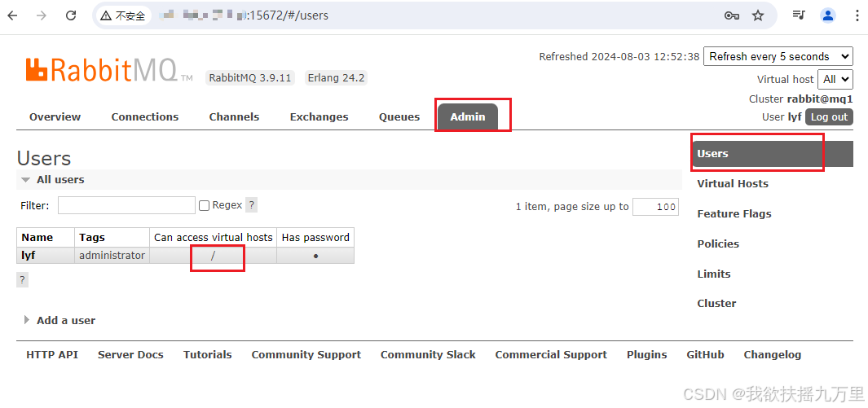Click the Log out button
This screenshot has height=408, width=868.
pyautogui.click(x=829, y=117)
